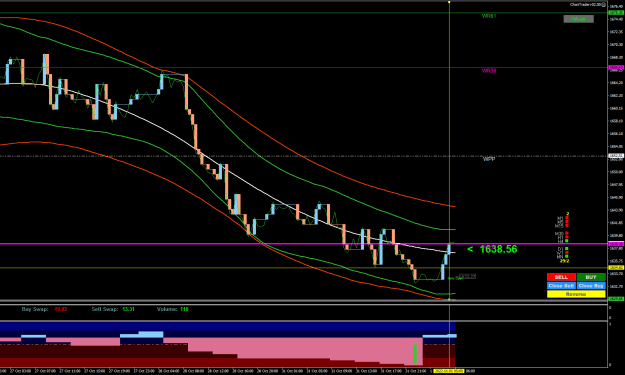Select the M15 timeframe indicator square
This screenshot has height=375, width=625.
[x=567, y=226]
